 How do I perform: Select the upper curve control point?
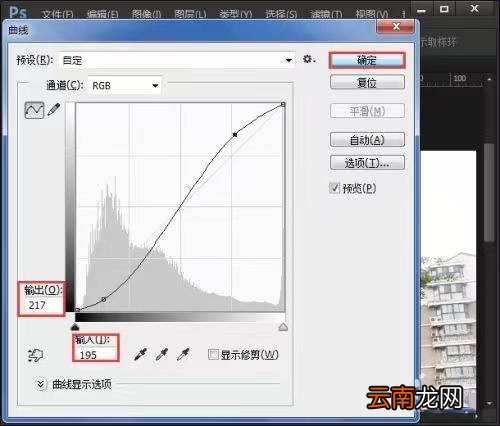pos(235,135)
